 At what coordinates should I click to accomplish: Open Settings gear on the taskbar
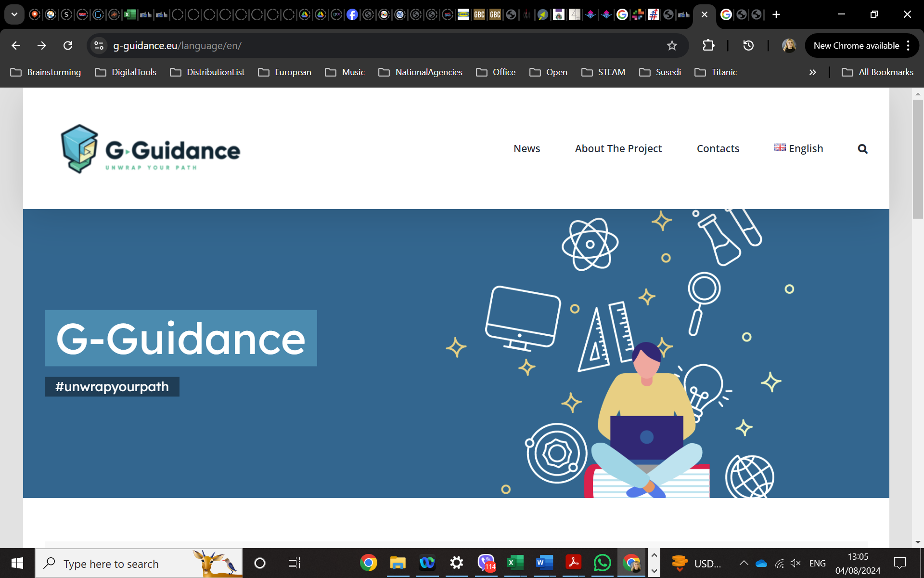coord(456,563)
